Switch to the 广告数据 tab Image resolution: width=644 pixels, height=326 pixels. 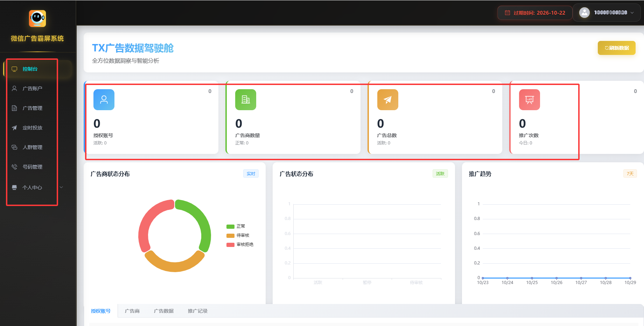[163, 311]
